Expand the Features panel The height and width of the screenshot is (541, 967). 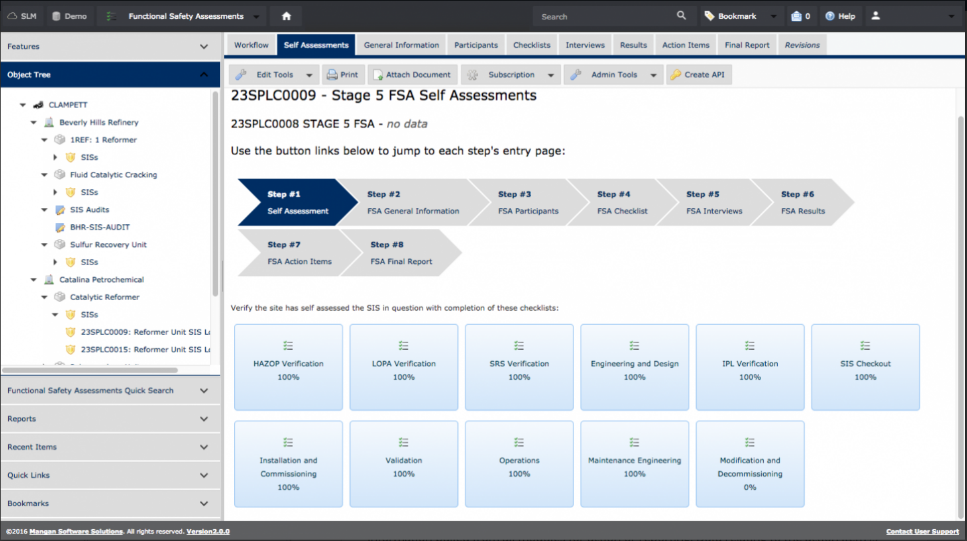pyautogui.click(x=204, y=46)
